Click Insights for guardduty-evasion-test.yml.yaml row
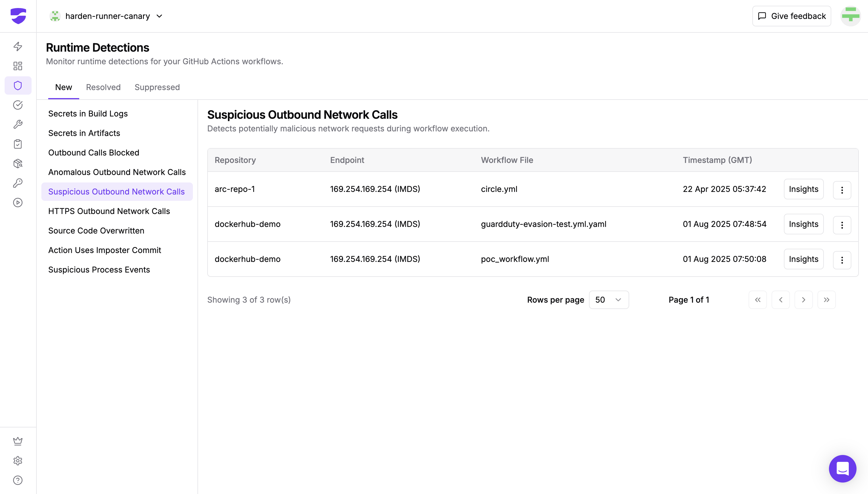Image resolution: width=868 pixels, height=494 pixels. [x=803, y=224]
